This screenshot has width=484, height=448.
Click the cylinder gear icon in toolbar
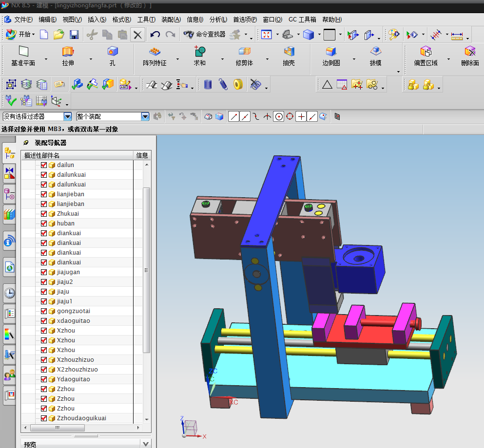click(x=208, y=84)
